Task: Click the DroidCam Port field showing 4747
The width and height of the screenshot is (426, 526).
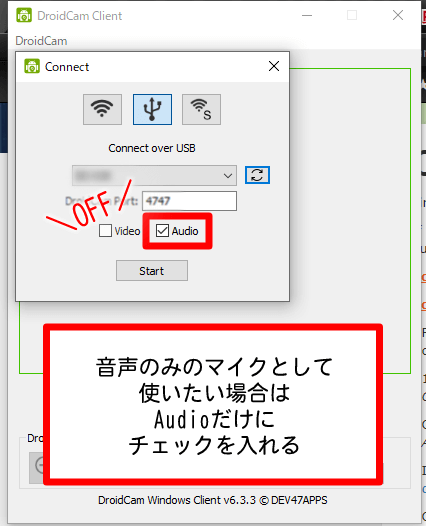Action: point(189,201)
